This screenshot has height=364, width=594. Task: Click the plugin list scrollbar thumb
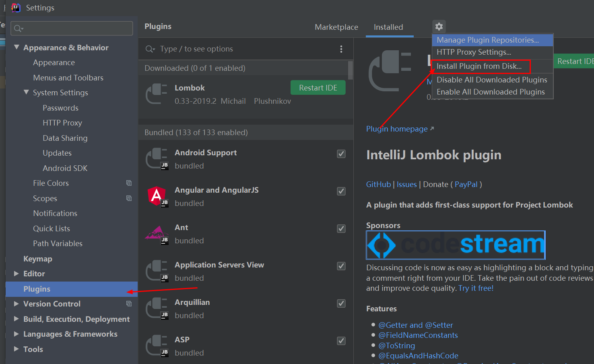(x=351, y=70)
